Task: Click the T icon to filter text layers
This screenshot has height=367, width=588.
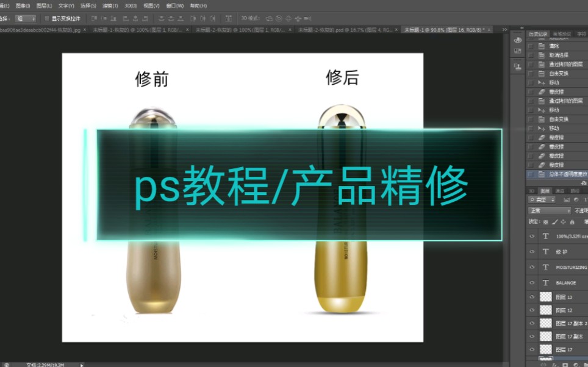Action: click(x=585, y=199)
